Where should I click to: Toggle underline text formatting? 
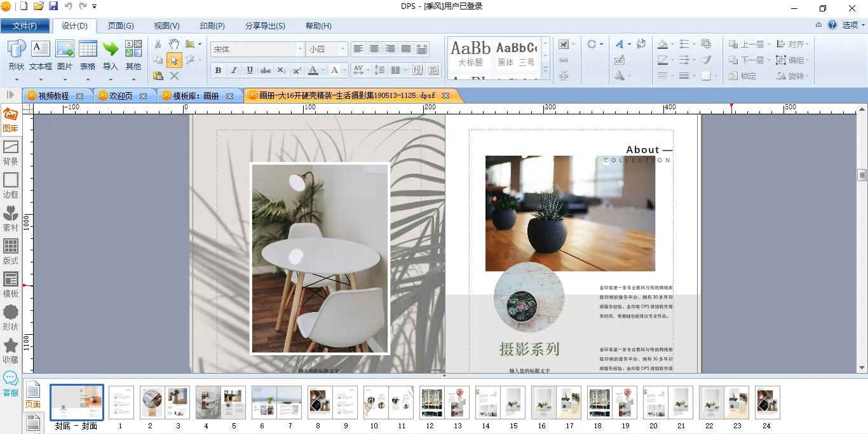[250, 70]
